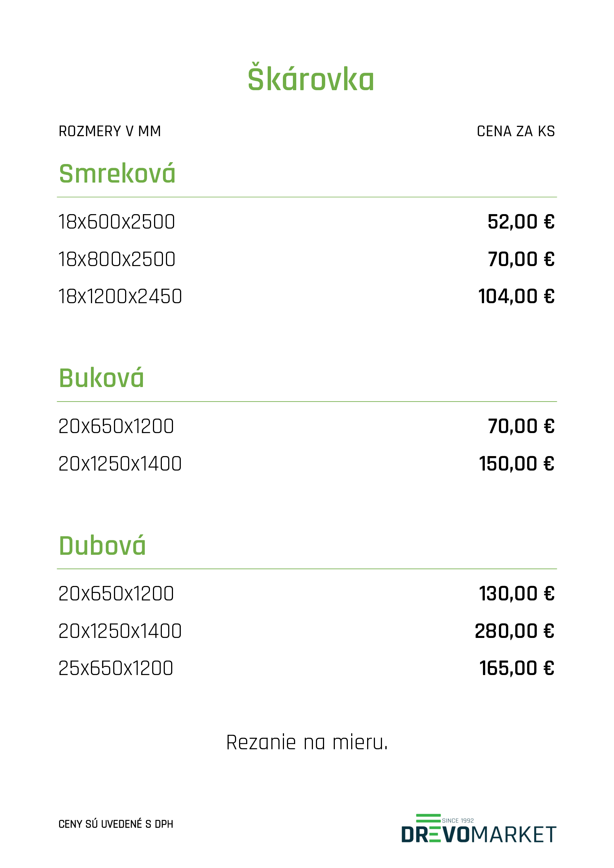This screenshot has height=868, width=614.
Task: Click the 52,00 € price
Action: 521,222
